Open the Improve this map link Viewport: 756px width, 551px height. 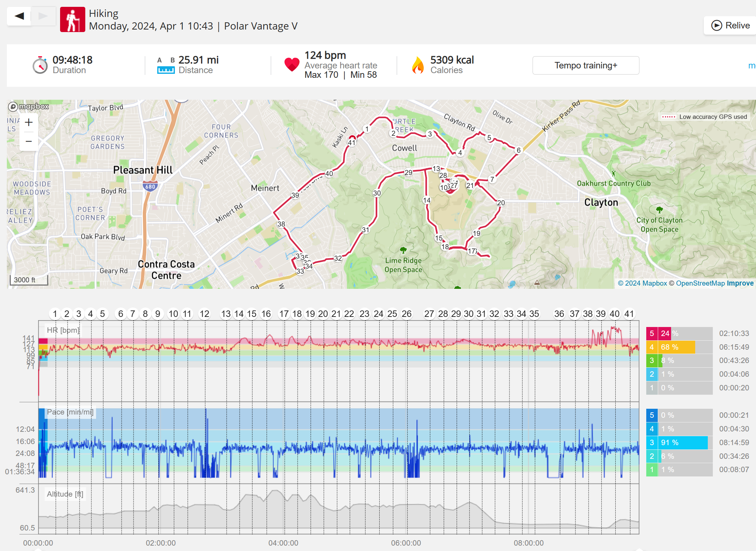point(740,283)
